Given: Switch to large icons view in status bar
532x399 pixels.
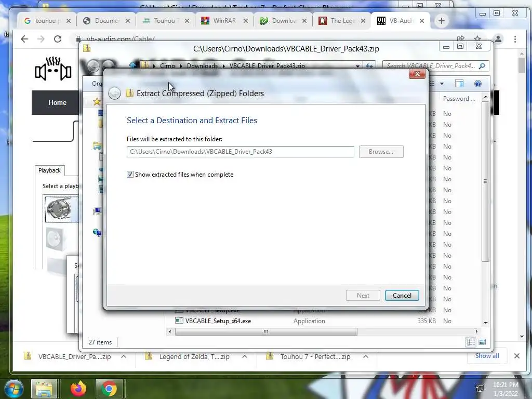Looking at the screenshot, I should [x=482, y=342].
